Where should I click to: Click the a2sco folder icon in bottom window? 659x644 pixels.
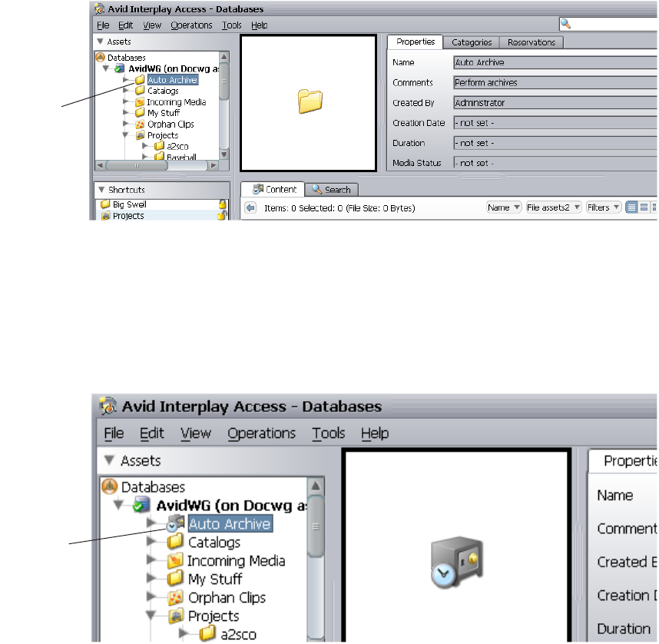[207, 633]
